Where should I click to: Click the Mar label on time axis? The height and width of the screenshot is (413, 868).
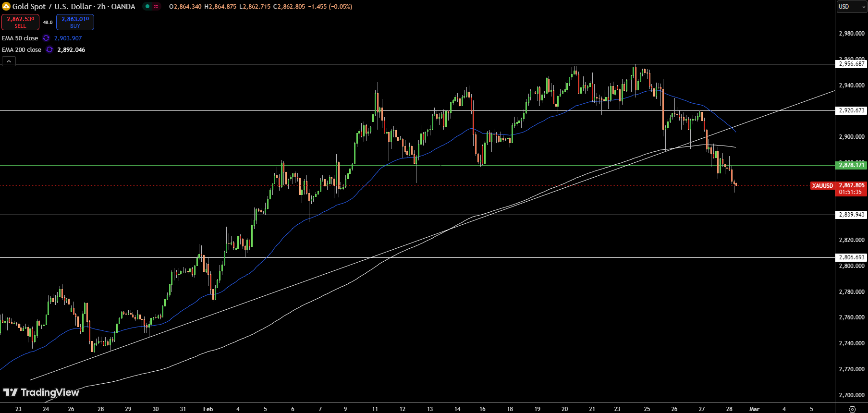(755, 409)
